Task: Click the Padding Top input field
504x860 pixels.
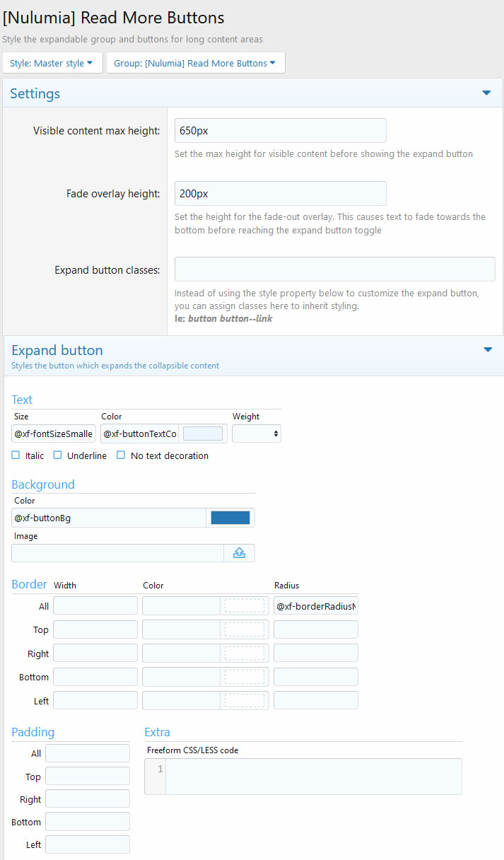Action: pyautogui.click(x=88, y=777)
